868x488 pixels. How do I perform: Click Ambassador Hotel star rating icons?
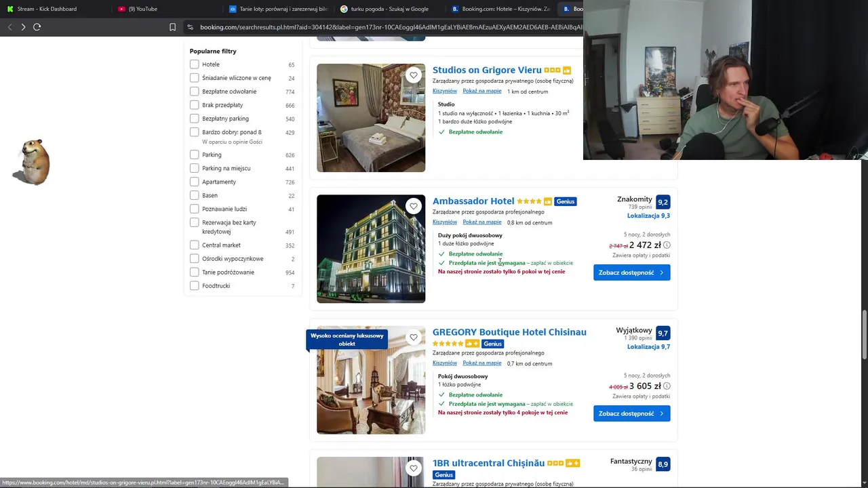point(530,201)
